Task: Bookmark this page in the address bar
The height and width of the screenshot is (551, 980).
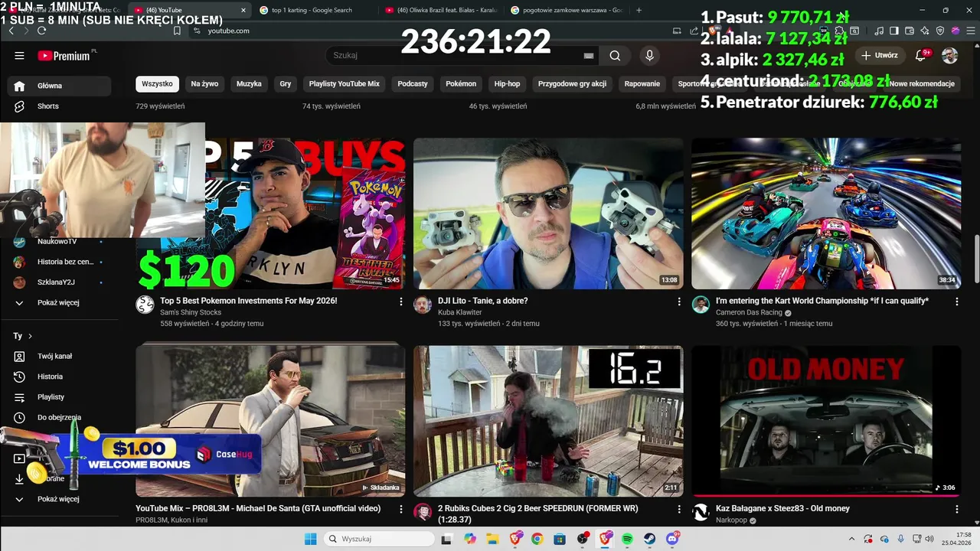Action: coord(177,31)
